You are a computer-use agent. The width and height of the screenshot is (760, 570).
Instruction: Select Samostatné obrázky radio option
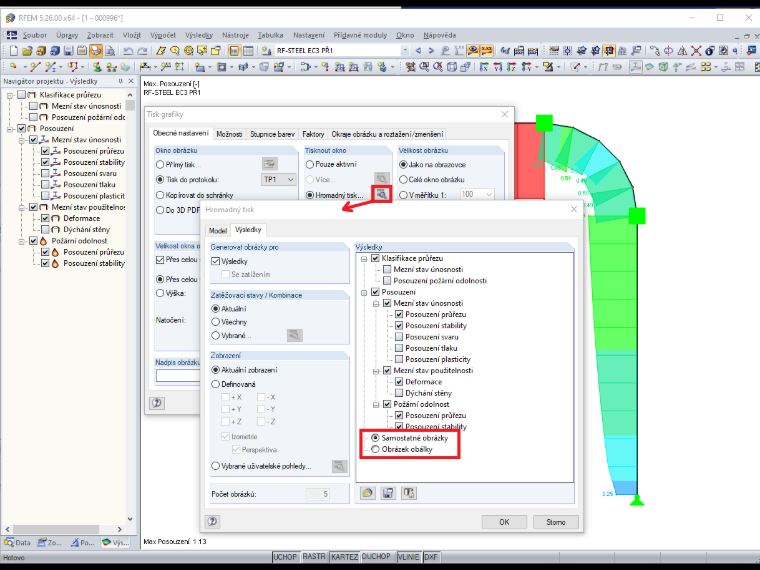(x=375, y=438)
